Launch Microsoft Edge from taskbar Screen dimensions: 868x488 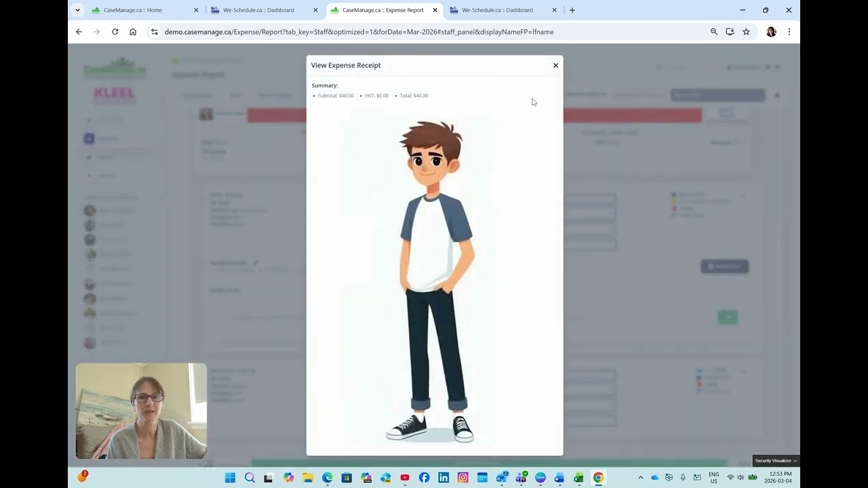[327, 478]
